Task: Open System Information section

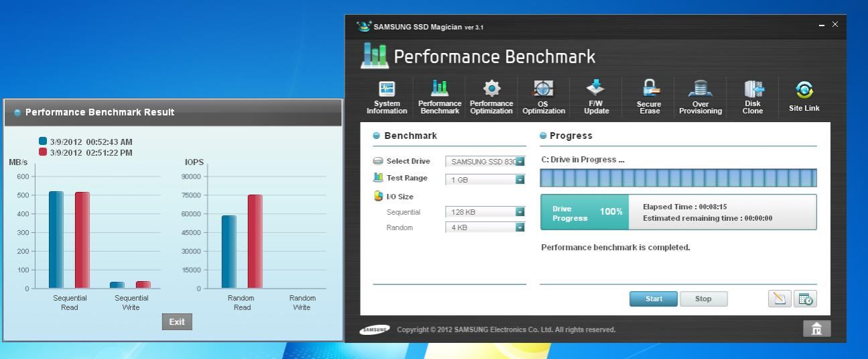Action: click(387, 98)
